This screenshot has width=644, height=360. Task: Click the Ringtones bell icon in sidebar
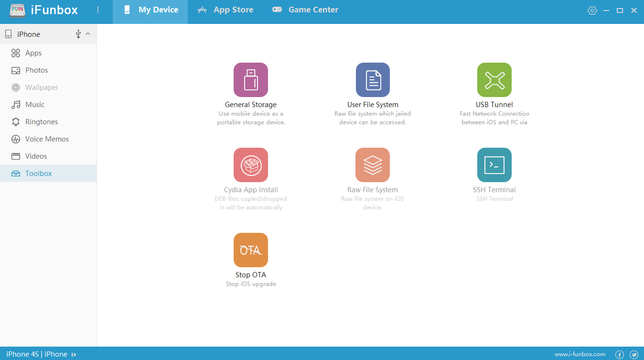coord(16,122)
